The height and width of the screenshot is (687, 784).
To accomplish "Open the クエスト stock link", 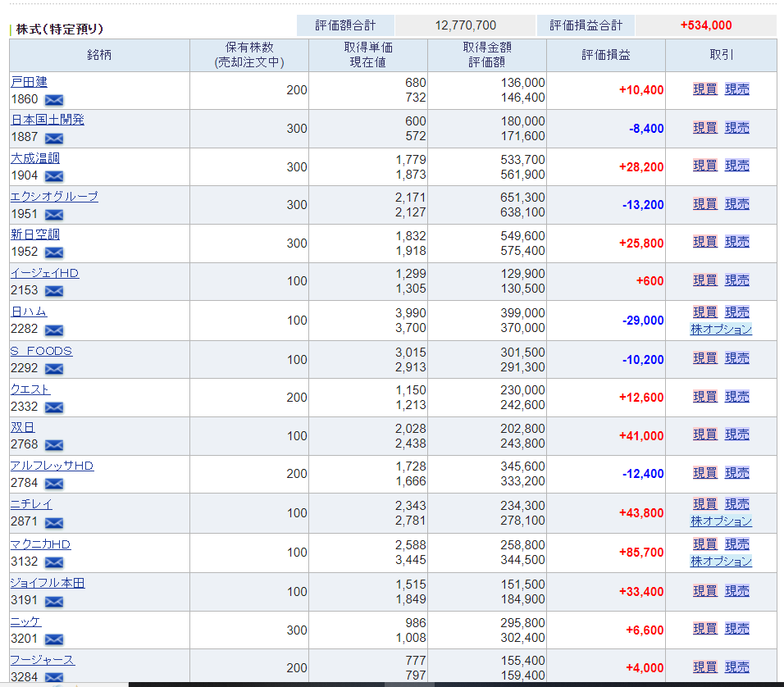I will (x=30, y=389).
